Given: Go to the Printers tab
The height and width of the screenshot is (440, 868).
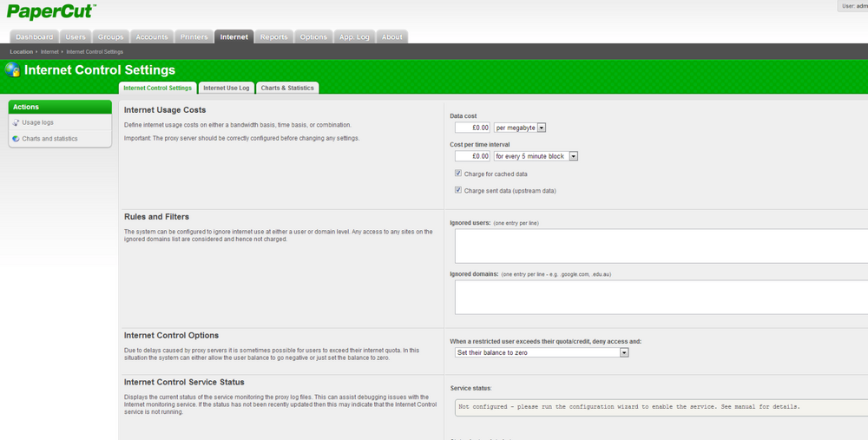Looking at the screenshot, I should pos(194,36).
